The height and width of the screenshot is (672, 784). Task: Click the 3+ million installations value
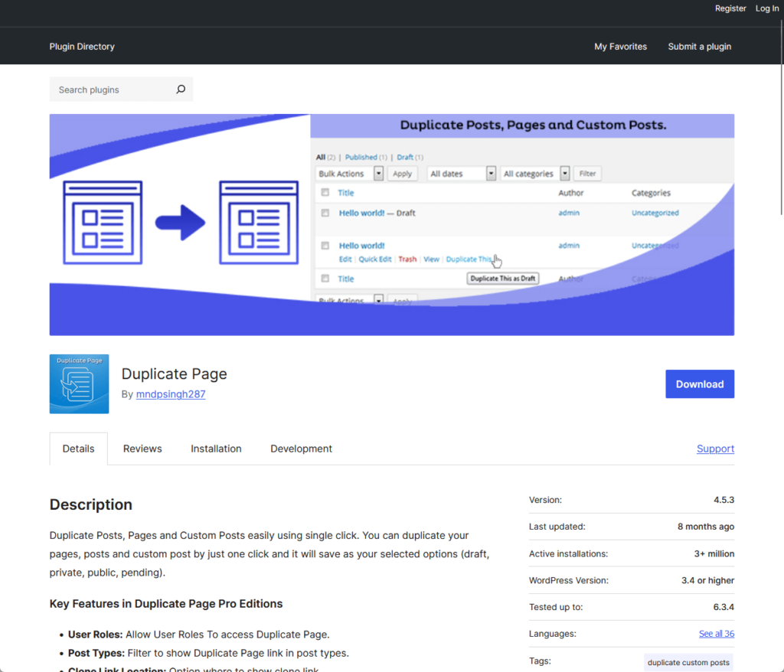[x=714, y=553]
